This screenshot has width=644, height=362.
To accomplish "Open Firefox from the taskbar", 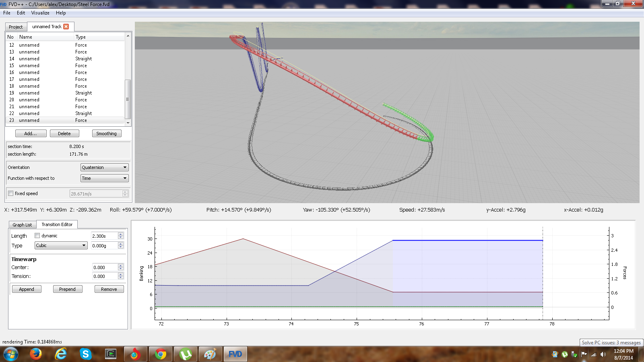I will tap(36, 354).
